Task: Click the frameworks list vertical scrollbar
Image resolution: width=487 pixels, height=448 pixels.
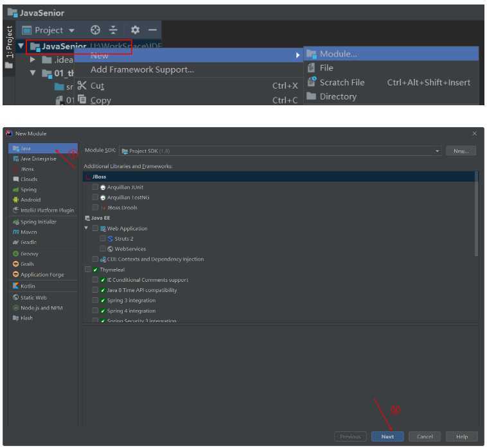Action: pos(476,214)
